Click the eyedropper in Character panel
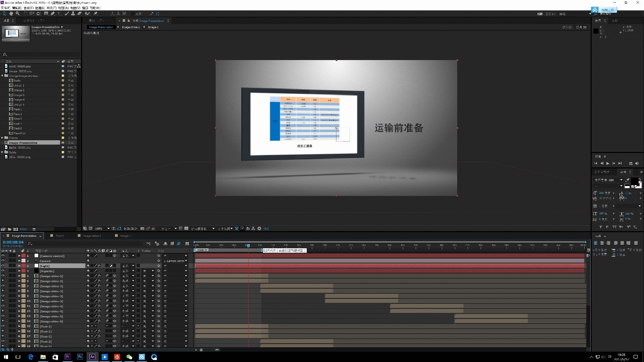Viewport: 644px width, 362px height. tap(628, 180)
